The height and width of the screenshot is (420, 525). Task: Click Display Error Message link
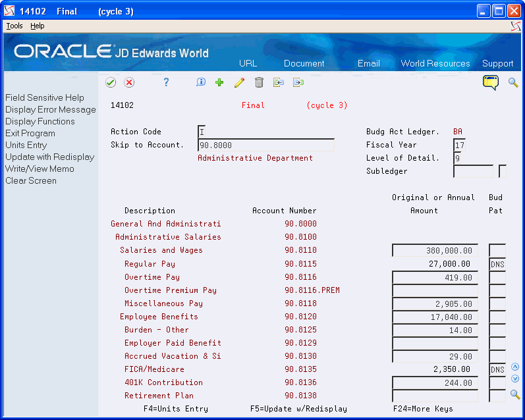click(x=51, y=110)
